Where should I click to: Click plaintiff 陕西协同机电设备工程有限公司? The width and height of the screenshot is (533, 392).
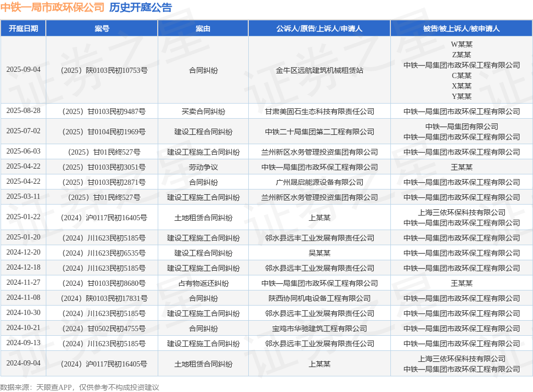click(319, 298)
